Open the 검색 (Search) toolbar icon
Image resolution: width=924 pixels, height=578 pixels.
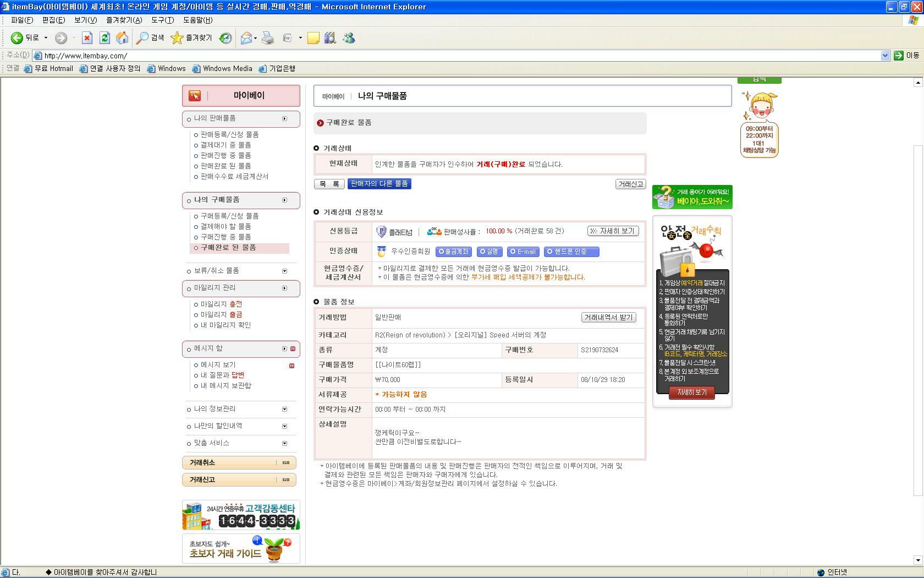click(150, 38)
